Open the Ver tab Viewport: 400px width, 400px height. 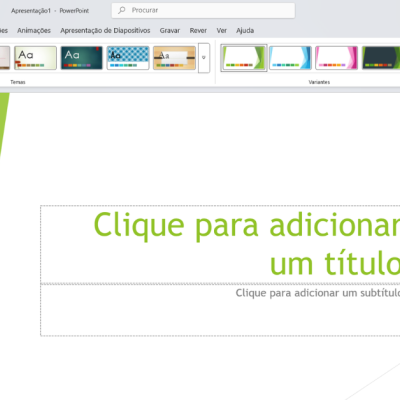222,31
